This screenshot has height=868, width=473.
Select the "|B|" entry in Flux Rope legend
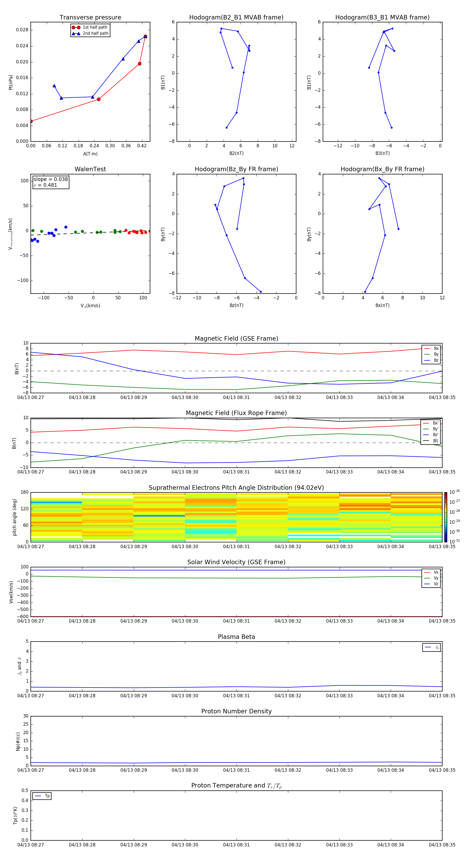(431, 441)
